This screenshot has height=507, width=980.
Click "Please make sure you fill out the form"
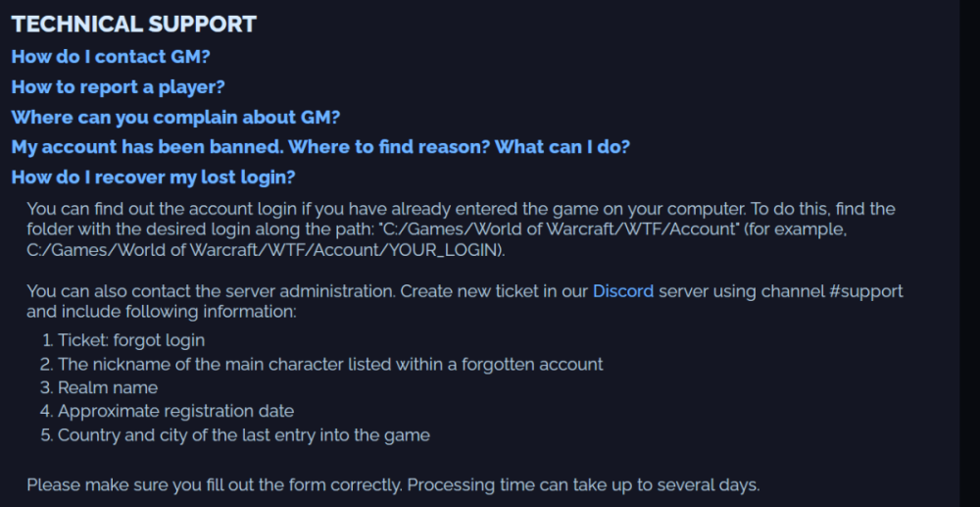point(214,484)
